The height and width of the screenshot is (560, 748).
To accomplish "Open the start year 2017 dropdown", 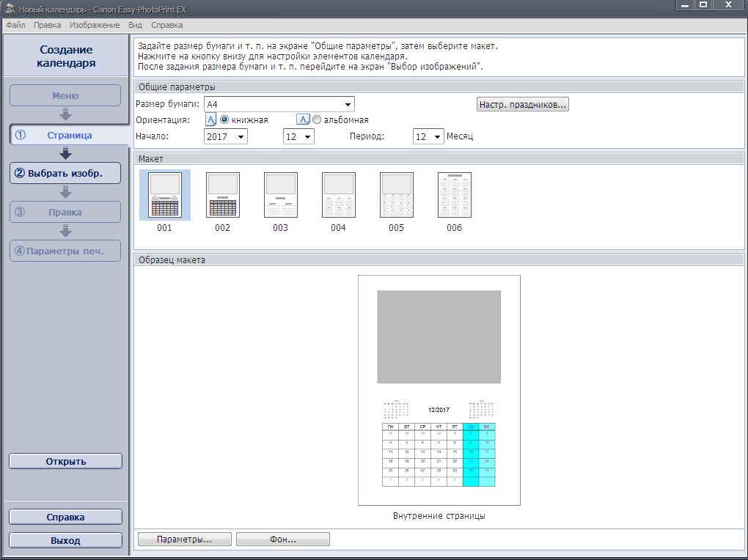I will click(226, 136).
